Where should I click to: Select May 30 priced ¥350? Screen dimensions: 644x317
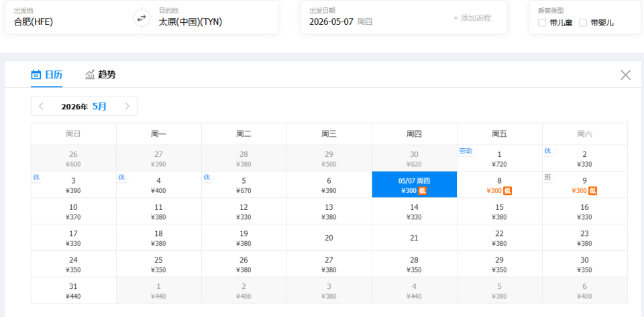pos(585,264)
